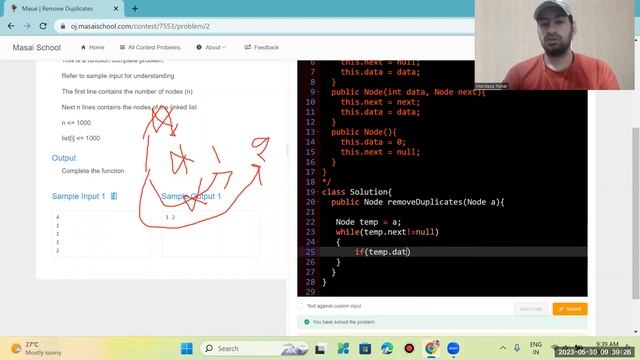Click the Sample Input 1 heading
Screen dimensions: 640x360
tap(79, 196)
